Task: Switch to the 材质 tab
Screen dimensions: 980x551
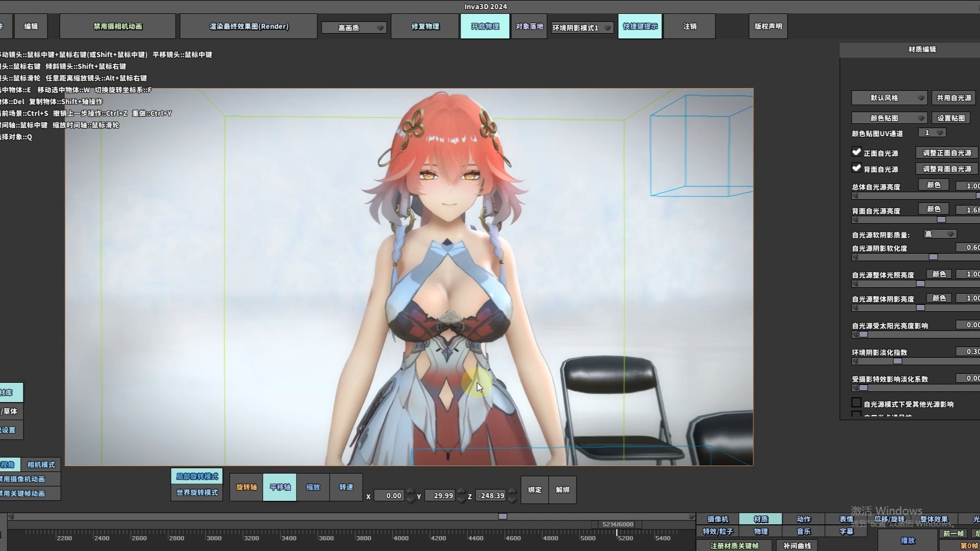Action: (760, 519)
